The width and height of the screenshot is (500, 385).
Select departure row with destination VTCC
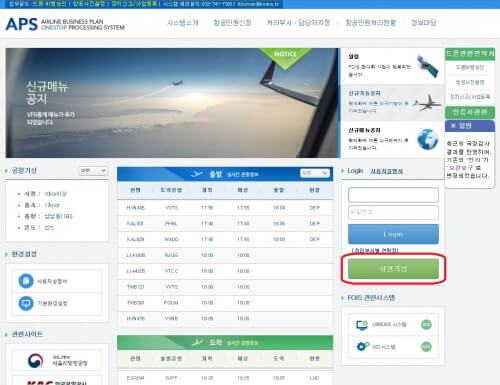(225, 271)
